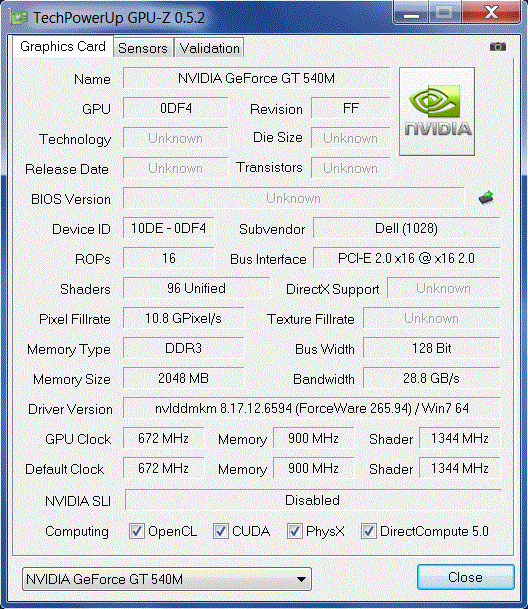Click the Texture Fillrate Unknown field

click(432, 318)
